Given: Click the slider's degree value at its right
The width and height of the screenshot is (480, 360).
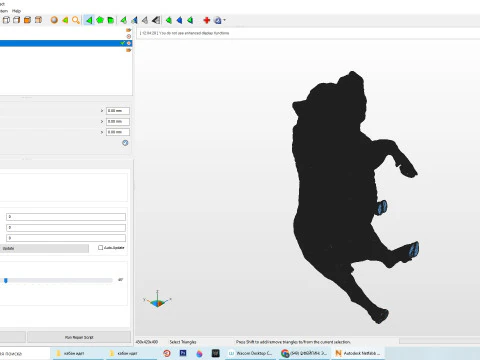Looking at the screenshot, I should 120,280.
